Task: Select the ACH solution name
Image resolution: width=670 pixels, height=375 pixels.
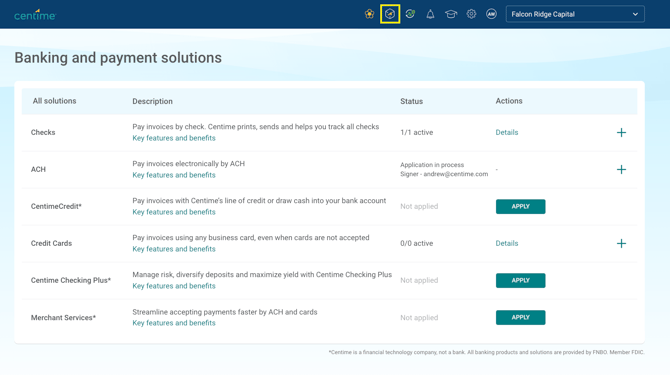Action: (x=38, y=170)
